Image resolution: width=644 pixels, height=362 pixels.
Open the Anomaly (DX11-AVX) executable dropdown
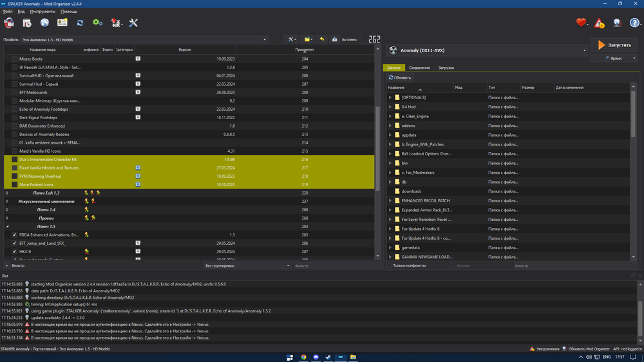tap(488, 50)
